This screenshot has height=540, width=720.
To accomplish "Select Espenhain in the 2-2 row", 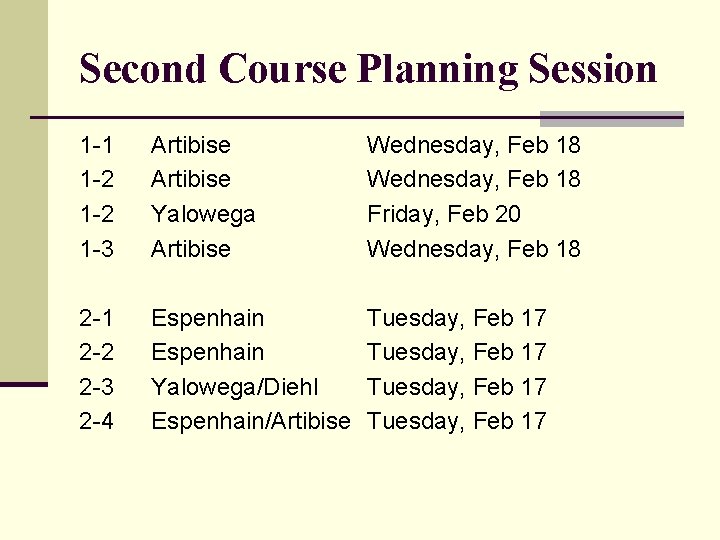I will pos(207,352).
